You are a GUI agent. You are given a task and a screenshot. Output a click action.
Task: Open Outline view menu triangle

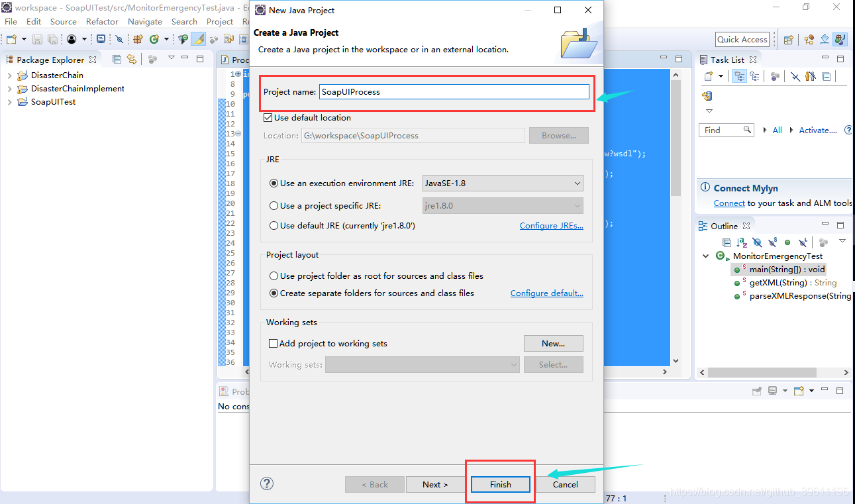coord(842,242)
